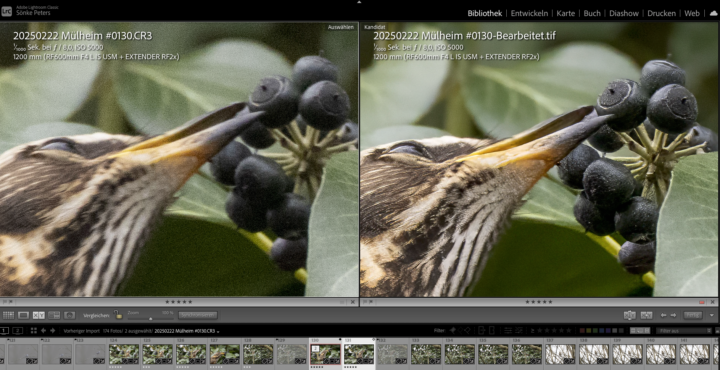Filter by rejected photos icon
Viewport: 720px width, 370px height.
467,331
